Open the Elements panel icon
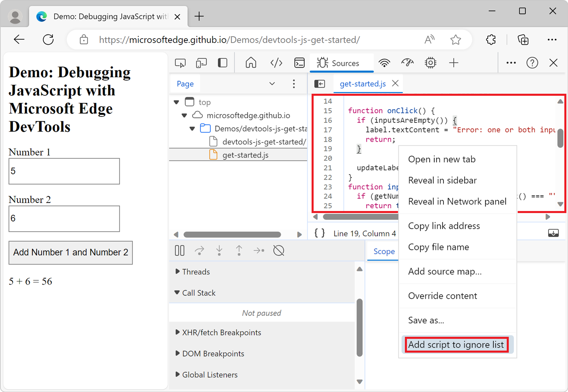568x392 pixels. 276,63
